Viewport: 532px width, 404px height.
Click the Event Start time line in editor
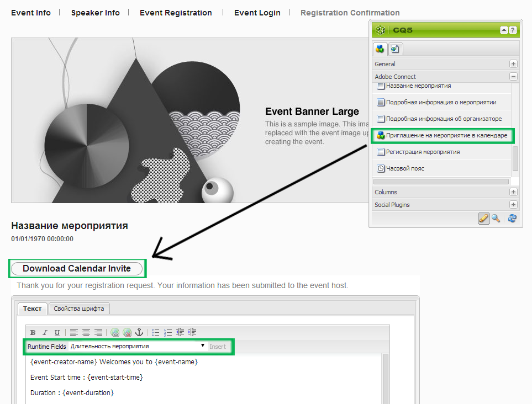pos(87,378)
